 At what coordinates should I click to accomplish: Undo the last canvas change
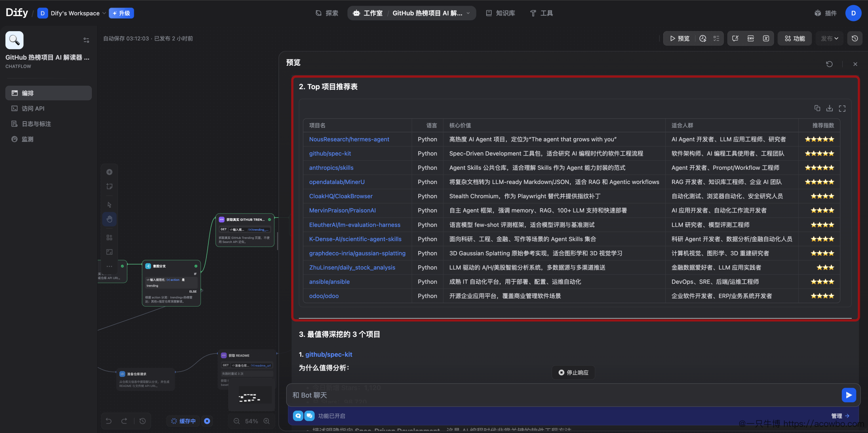pyautogui.click(x=108, y=421)
